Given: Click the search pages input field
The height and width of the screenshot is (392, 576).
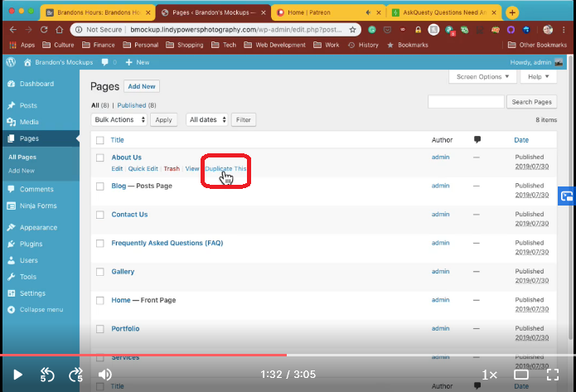Looking at the screenshot, I should tap(466, 102).
